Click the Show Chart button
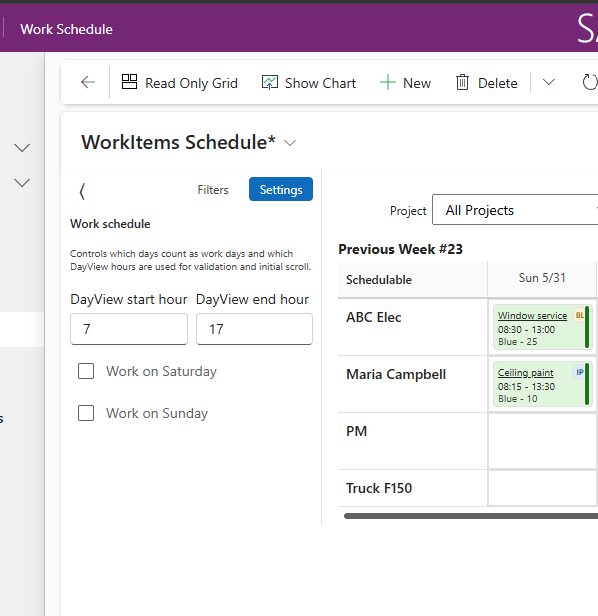The height and width of the screenshot is (616, 598). [309, 83]
